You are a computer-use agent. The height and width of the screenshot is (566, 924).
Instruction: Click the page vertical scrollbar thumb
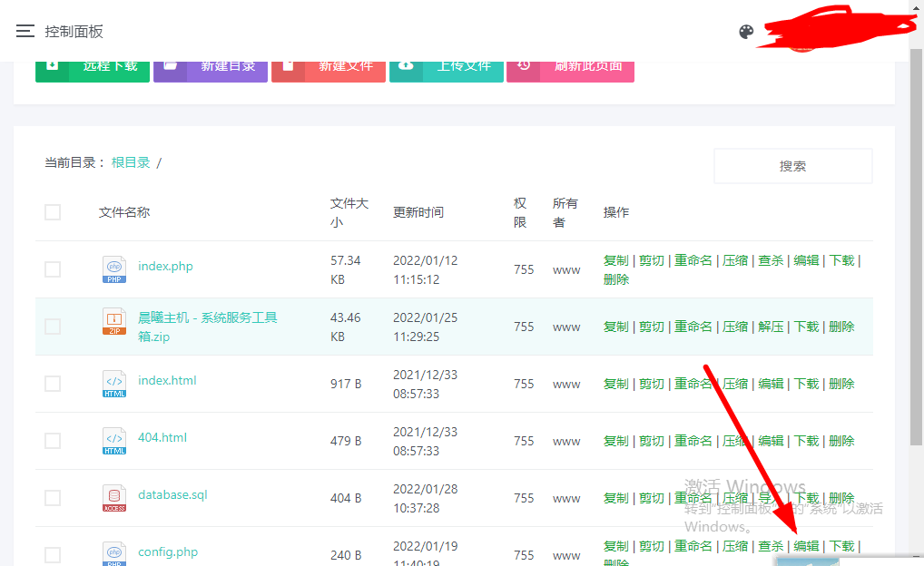(917, 248)
